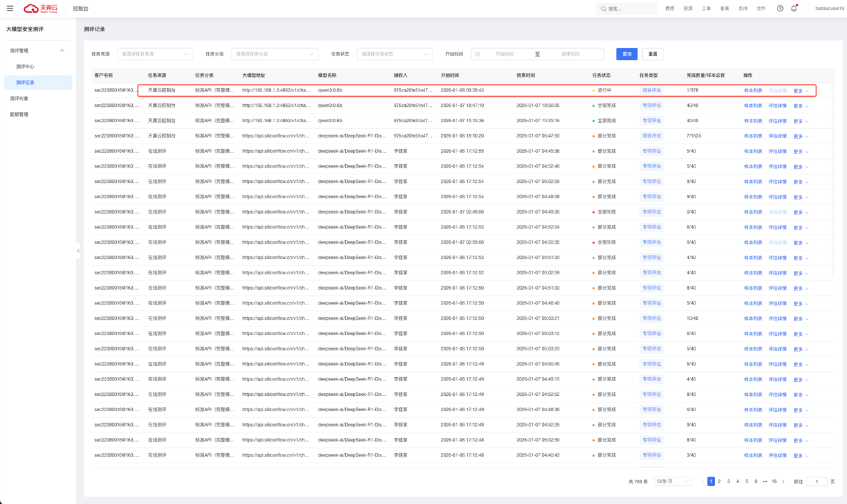Open the 任务来源 dropdown
Screen dimensions: 847x504
coord(155,54)
